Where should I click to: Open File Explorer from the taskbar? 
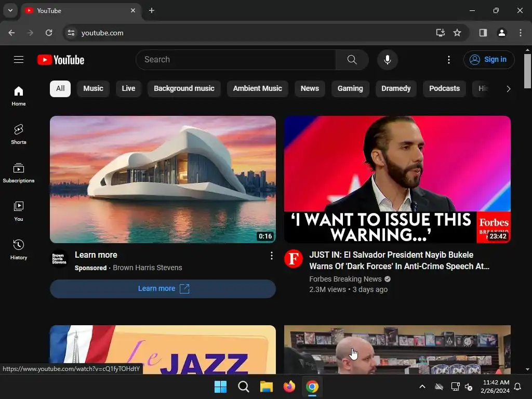coord(267,387)
